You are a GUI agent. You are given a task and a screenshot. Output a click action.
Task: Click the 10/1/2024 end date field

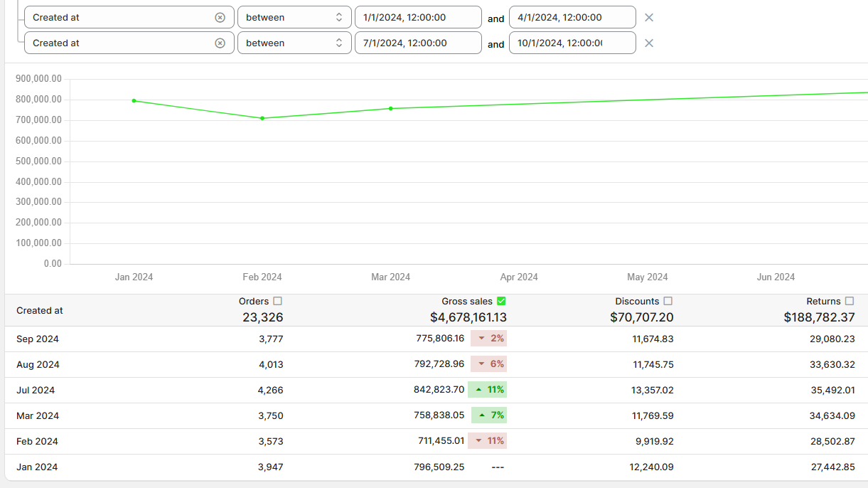pos(572,43)
